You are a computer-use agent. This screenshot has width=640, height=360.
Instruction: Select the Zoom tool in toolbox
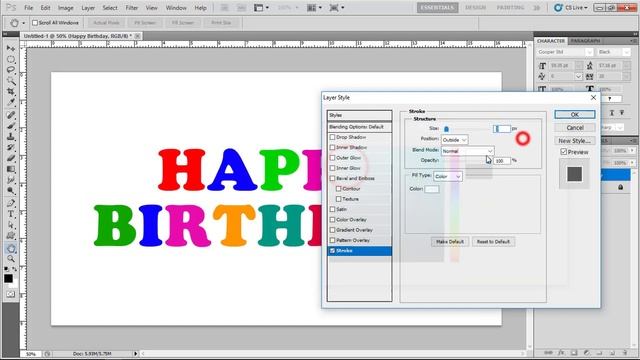coord(11,259)
